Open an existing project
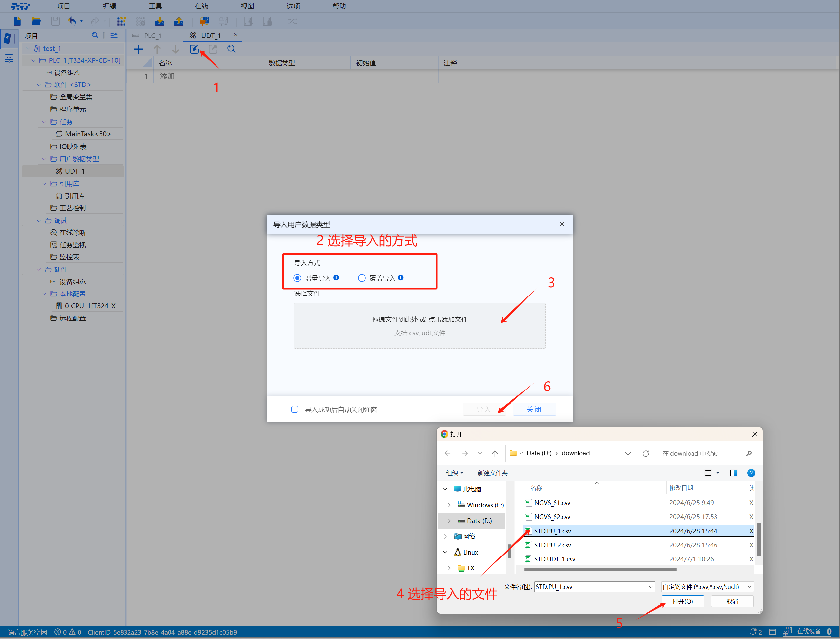The width and height of the screenshot is (840, 639). (36, 21)
